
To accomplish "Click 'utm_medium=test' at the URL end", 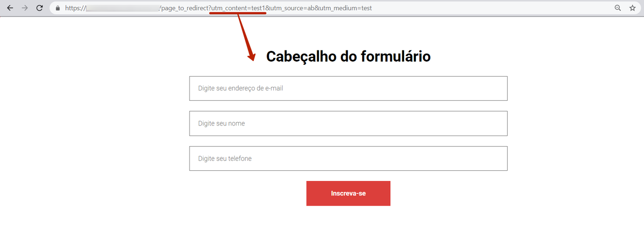I will 344,9.
